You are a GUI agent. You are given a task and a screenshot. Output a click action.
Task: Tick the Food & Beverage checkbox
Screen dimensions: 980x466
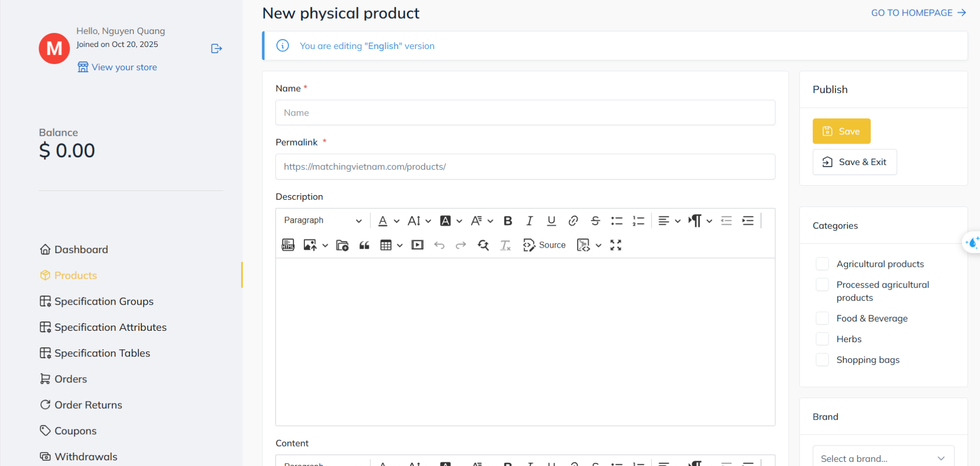(822, 318)
